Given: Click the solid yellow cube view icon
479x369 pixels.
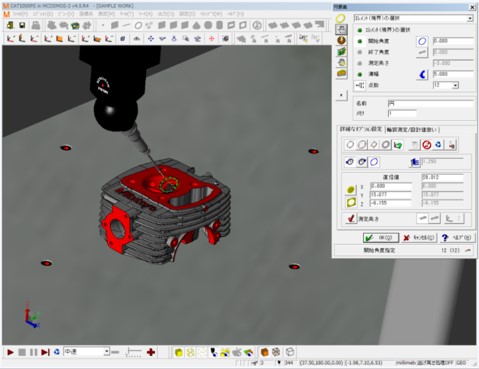Looking at the screenshot, I should coord(179,352).
